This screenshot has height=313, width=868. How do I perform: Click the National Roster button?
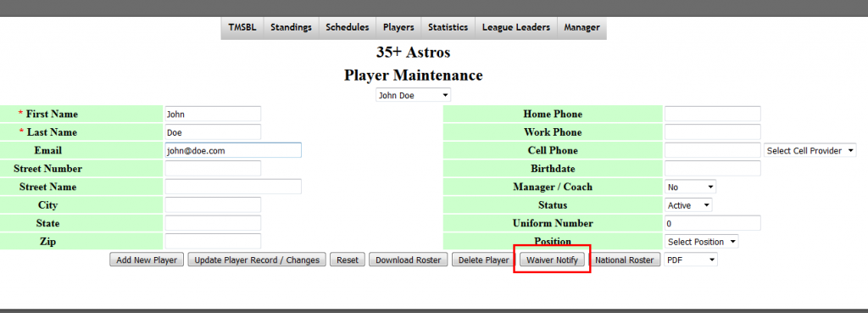(625, 260)
